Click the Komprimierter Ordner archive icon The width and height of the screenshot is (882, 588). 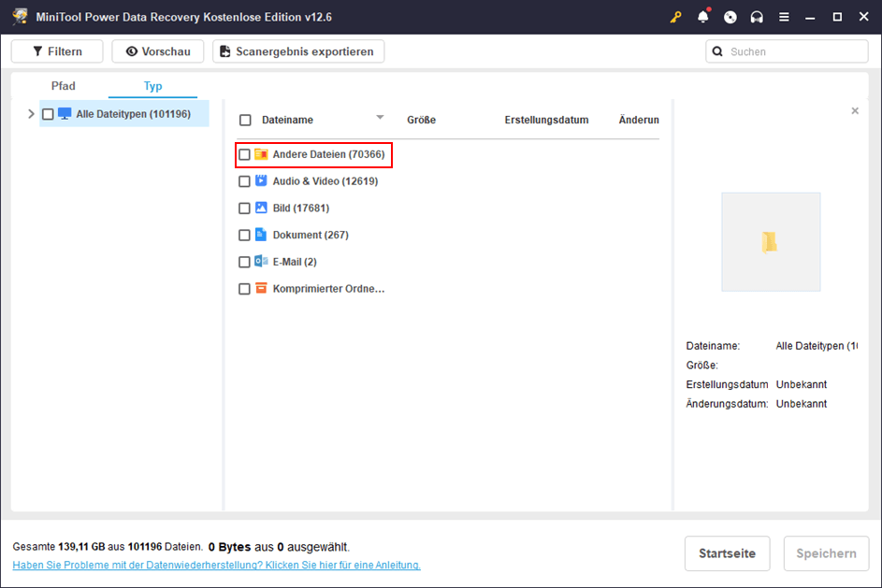[261, 288]
